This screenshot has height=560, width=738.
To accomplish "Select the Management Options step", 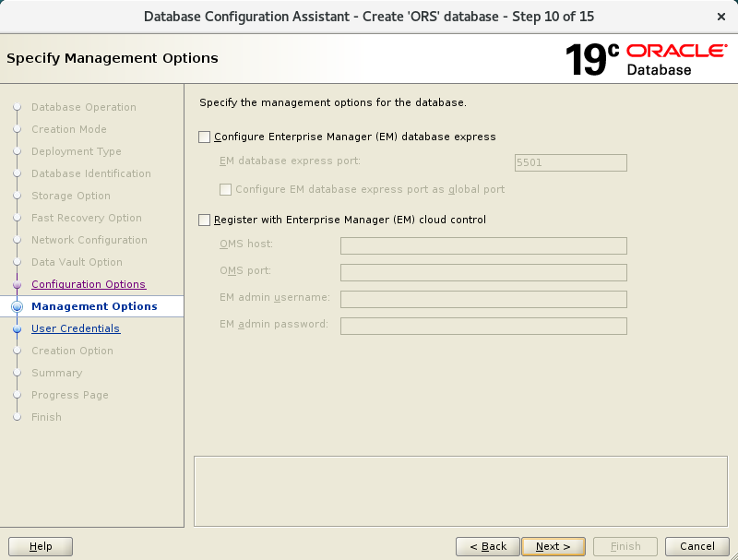I will coord(94,306).
